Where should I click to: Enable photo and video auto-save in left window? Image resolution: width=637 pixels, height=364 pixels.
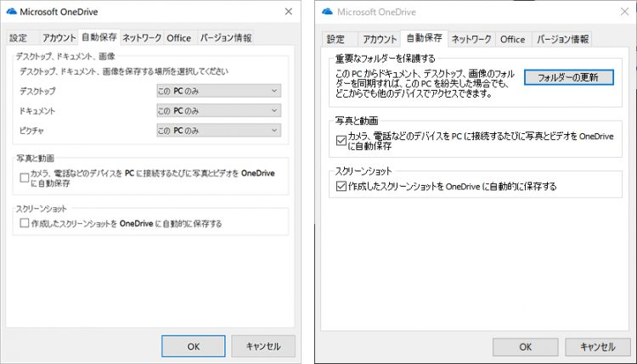coord(25,177)
